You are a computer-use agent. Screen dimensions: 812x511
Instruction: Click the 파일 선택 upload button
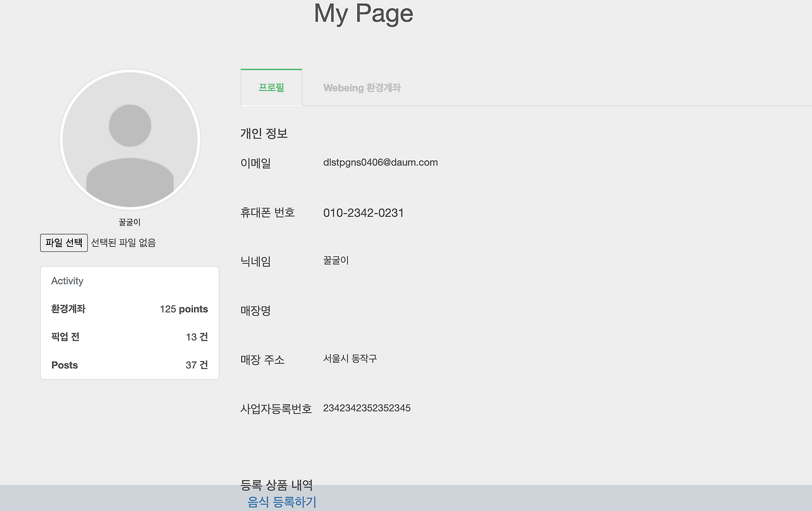(x=63, y=242)
